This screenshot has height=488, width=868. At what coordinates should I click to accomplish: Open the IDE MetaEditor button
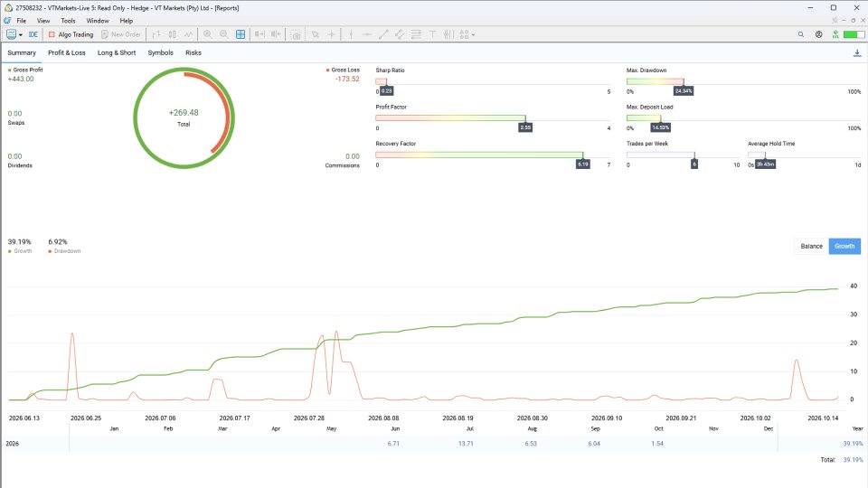(x=33, y=34)
